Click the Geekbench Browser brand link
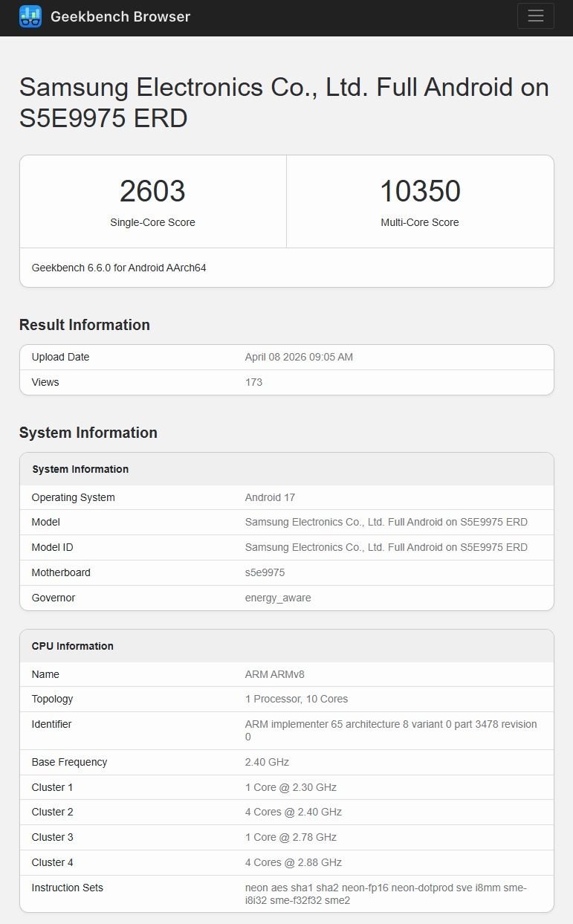 (120, 16)
